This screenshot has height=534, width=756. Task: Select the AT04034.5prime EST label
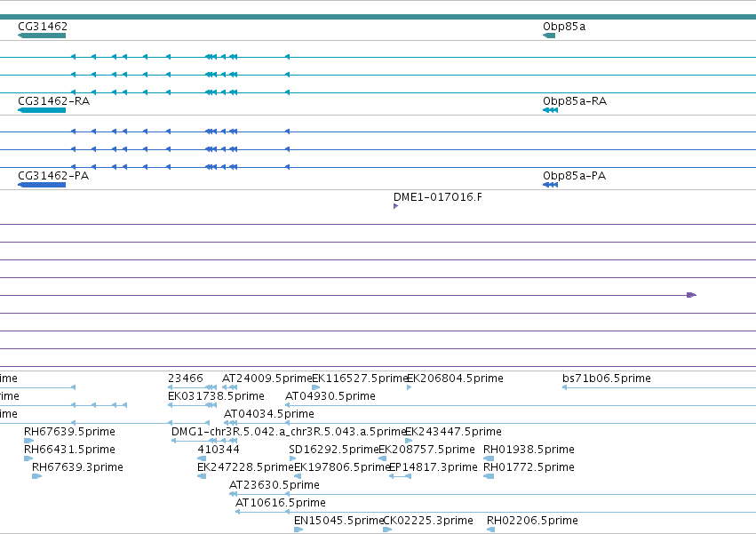[268, 414]
